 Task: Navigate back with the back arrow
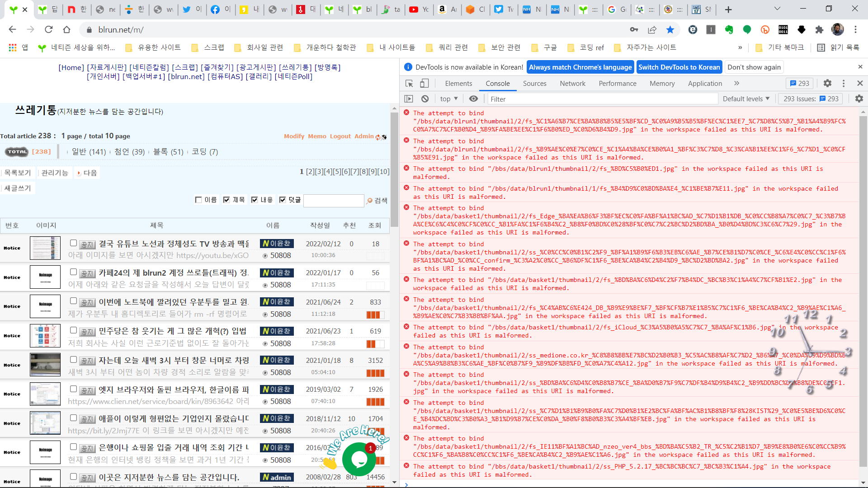tap(12, 29)
